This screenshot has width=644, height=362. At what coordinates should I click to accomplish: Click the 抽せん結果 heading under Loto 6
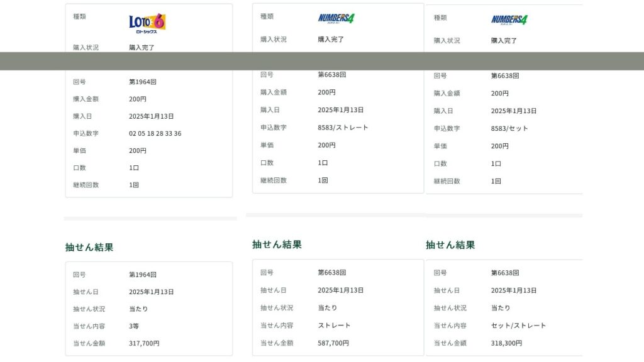coord(89,247)
